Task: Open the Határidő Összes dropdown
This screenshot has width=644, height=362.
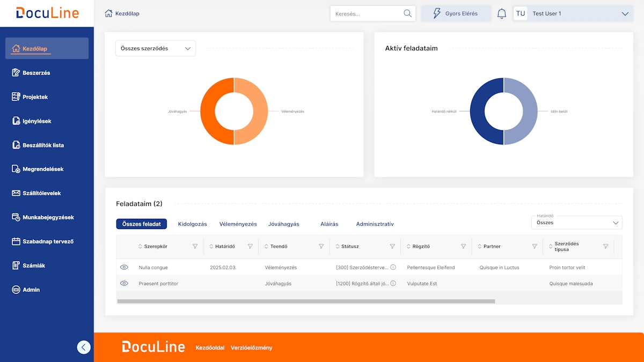Action: click(x=576, y=223)
